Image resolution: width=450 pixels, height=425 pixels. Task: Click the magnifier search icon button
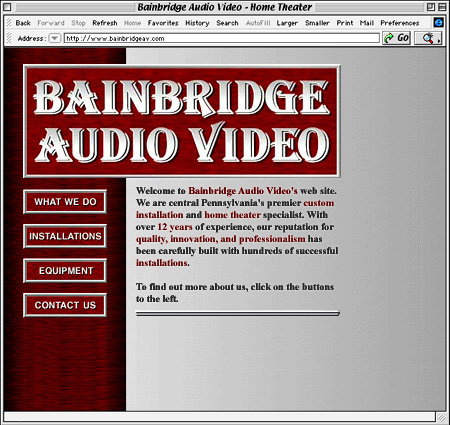coord(428,38)
